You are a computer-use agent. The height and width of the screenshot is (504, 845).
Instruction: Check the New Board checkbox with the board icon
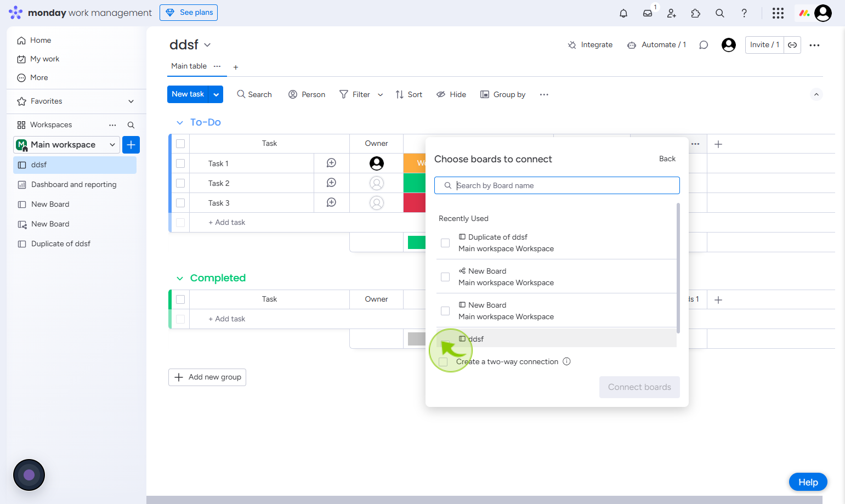445,311
